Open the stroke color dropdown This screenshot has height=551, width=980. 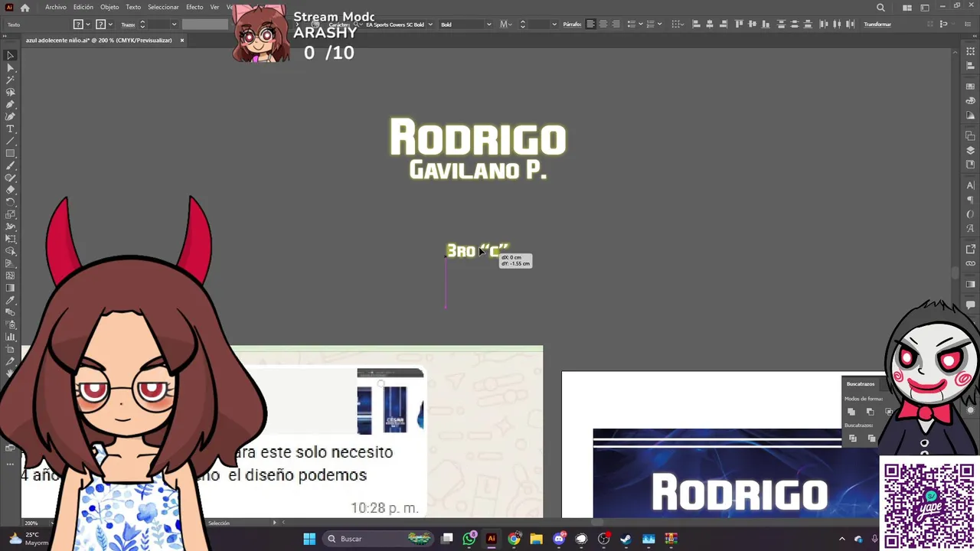[x=111, y=24]
